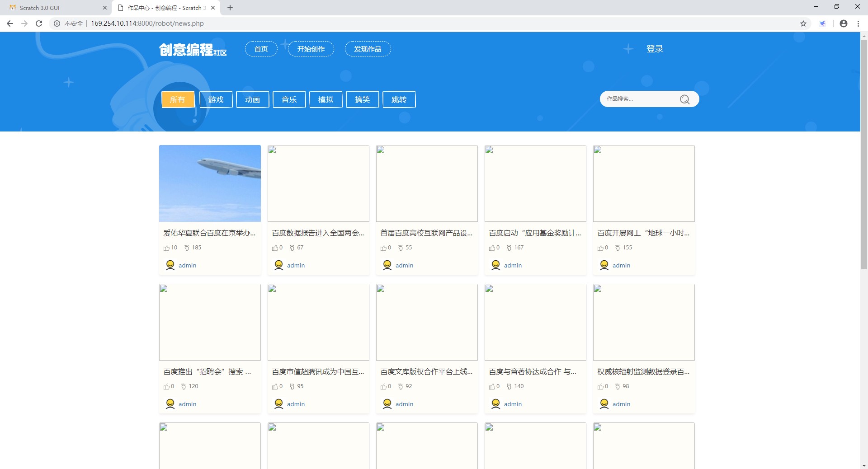The image size is (868, 469).
Task: Like the 爱佑华夏 article via thumbs-up icon
Action: point(166,248)
